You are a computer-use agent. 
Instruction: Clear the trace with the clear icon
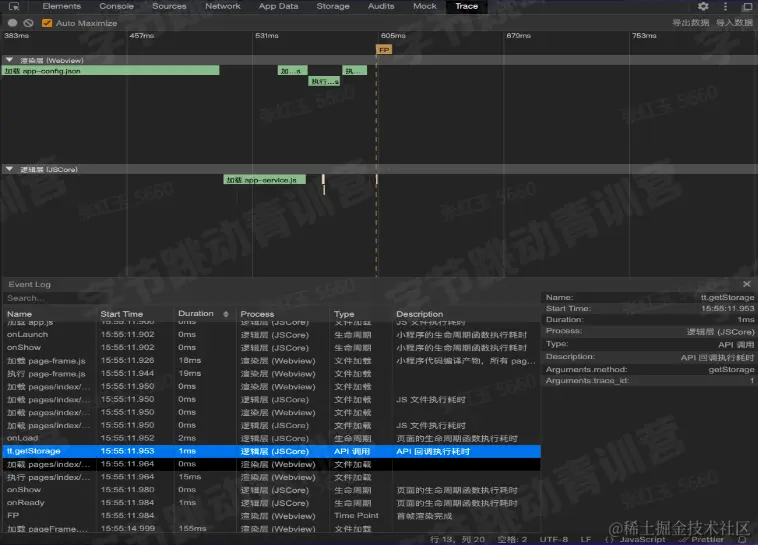[x=29, y=23]
